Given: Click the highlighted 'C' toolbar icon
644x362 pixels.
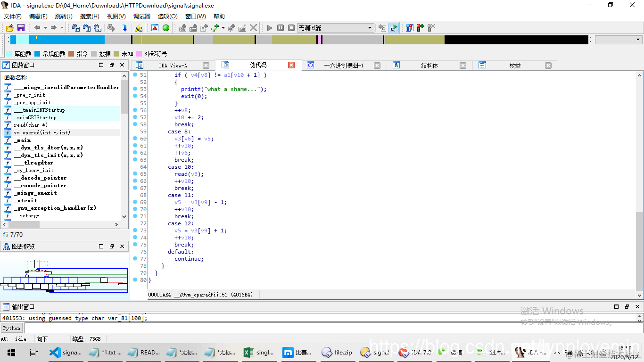Looking at the screenshot, I should pyautogui.click(x=393, y=28).
